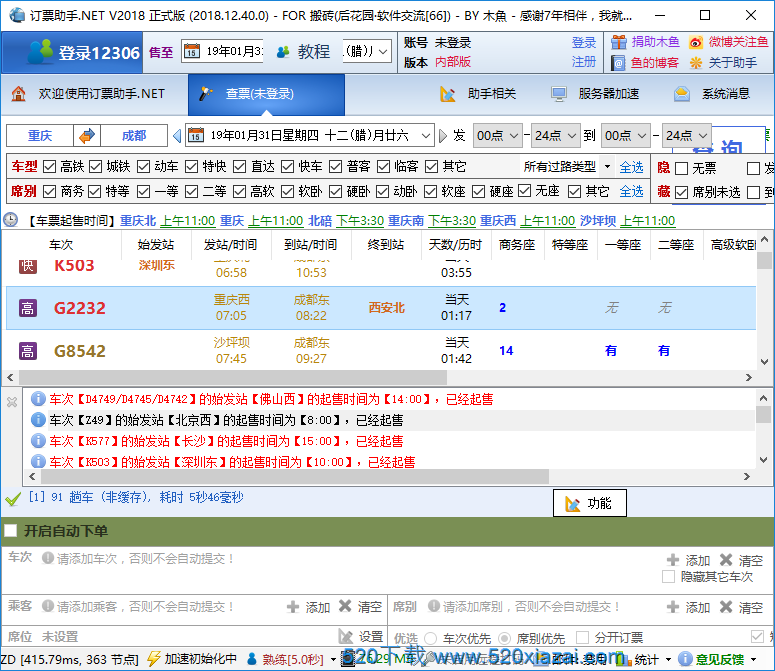Expand the travel date dropdown arrow
The width and height of the screenshot is (775, 671).
426,135
